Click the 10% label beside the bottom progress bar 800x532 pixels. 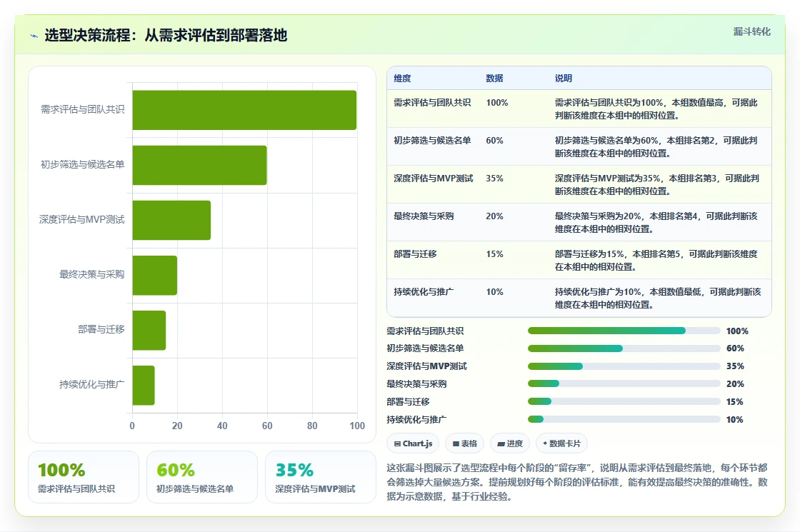click(735, 419)
